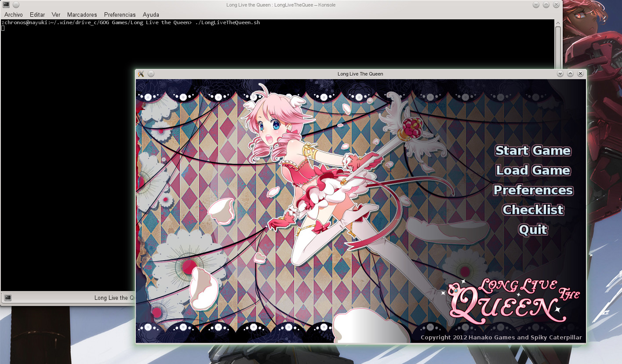The height and width of the screenshot is (364, 622).
Task: Maximize the Long Live The Queen game window
Action: tap(570, 73)
